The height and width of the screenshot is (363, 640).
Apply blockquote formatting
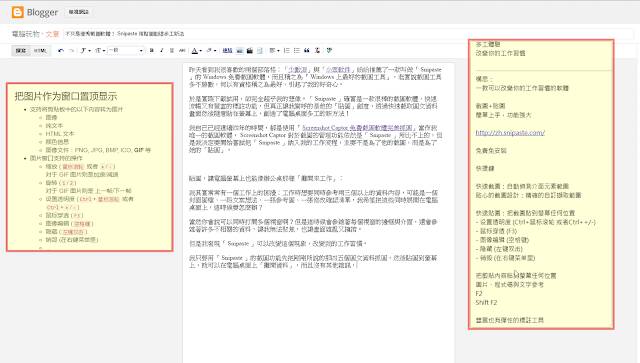(x=307, y=51)
